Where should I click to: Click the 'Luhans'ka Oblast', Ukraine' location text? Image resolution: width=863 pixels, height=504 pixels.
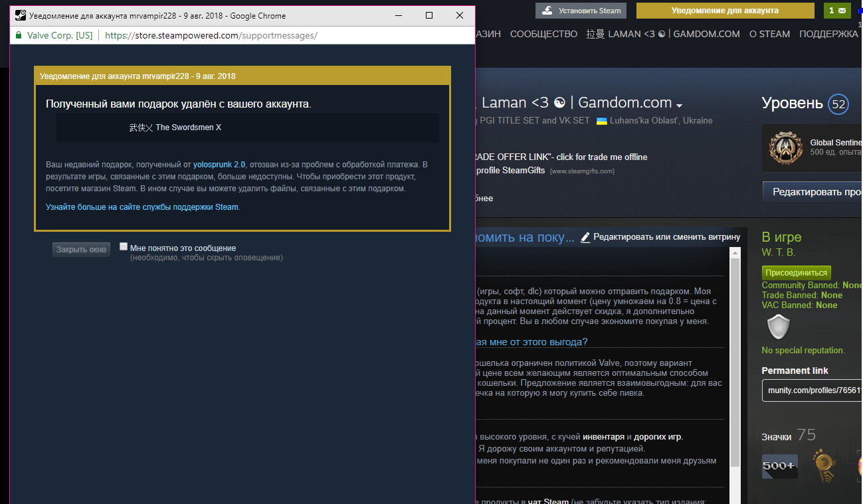(662, 121)
